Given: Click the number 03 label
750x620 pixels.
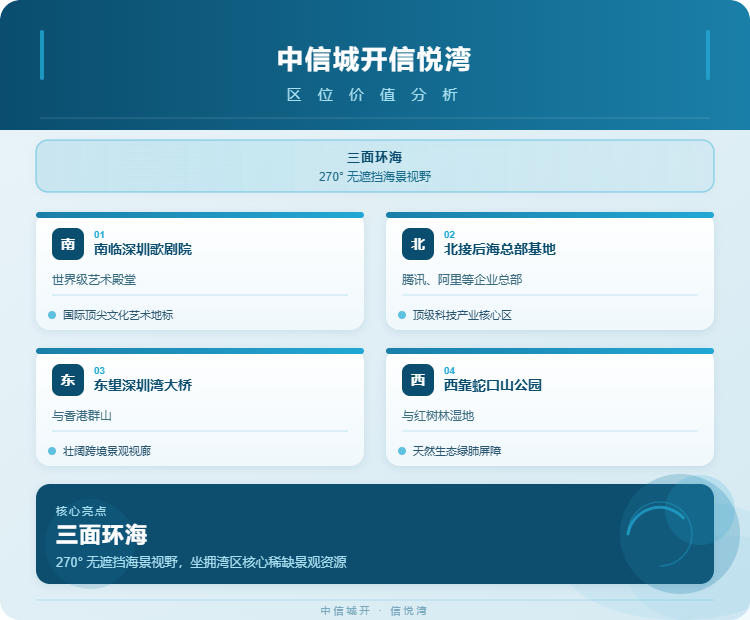Looking at the screenshot, I should (x=99, y=370).
